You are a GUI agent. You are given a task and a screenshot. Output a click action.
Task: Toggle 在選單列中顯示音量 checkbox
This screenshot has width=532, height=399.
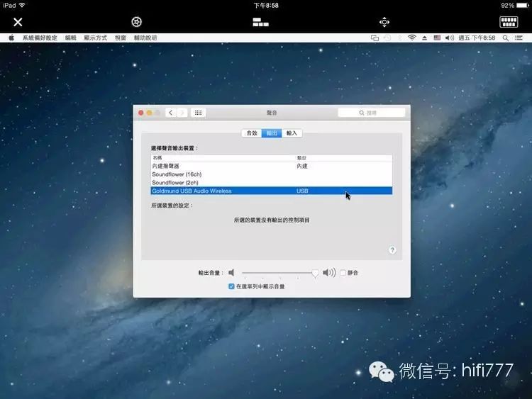(231, 286)
